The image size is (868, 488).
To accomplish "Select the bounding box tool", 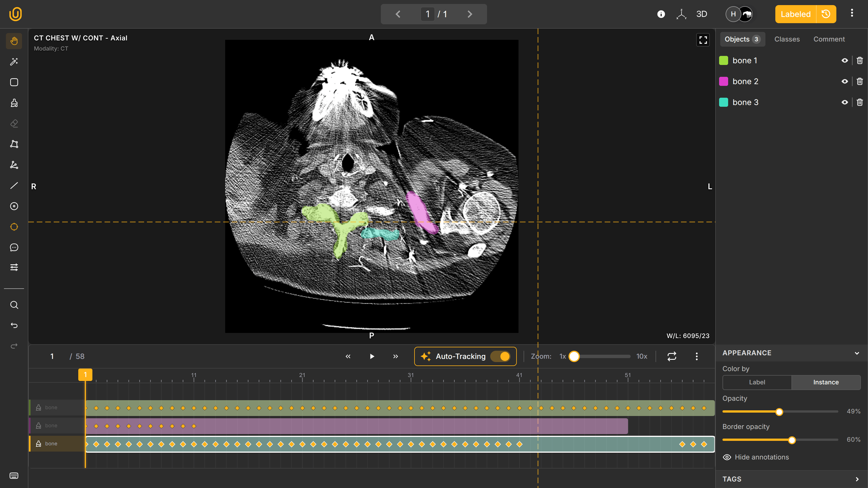I will pyautogui.click(x=14, y=82).
